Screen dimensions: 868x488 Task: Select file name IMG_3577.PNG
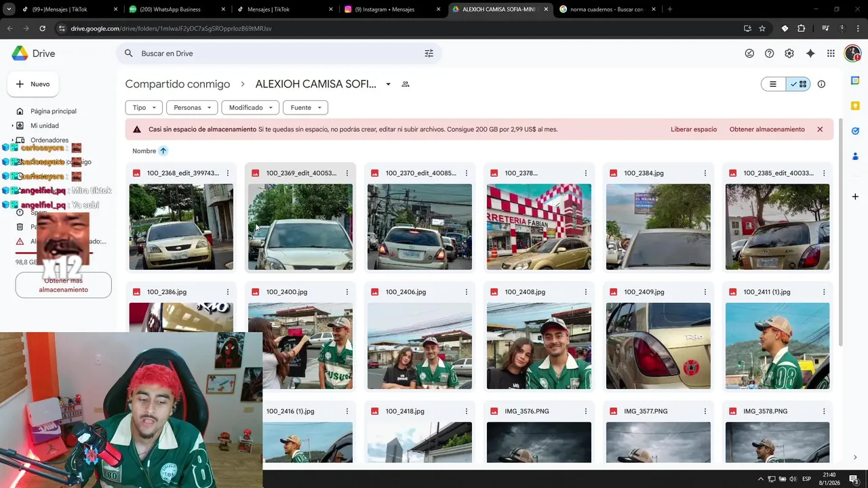646,411
